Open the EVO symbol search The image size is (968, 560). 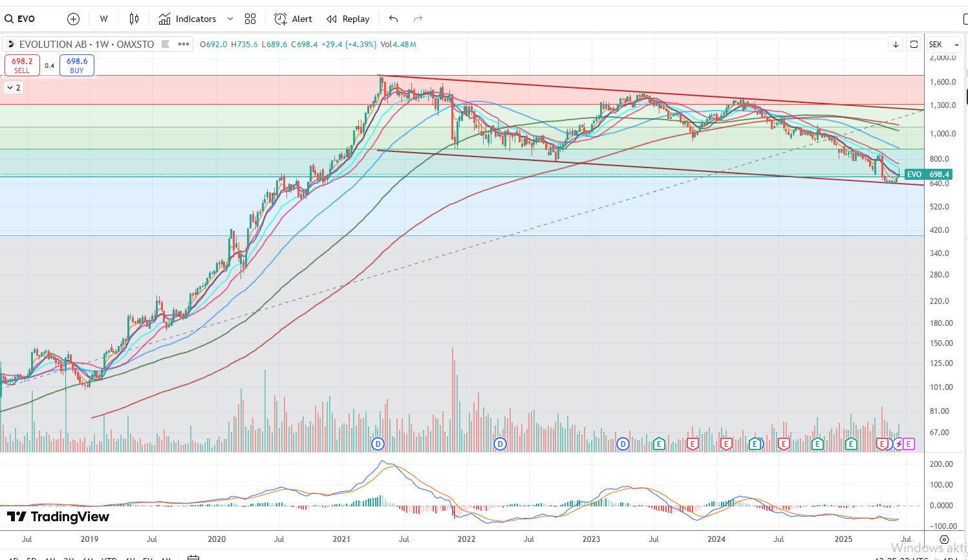(x=21, y=19)
